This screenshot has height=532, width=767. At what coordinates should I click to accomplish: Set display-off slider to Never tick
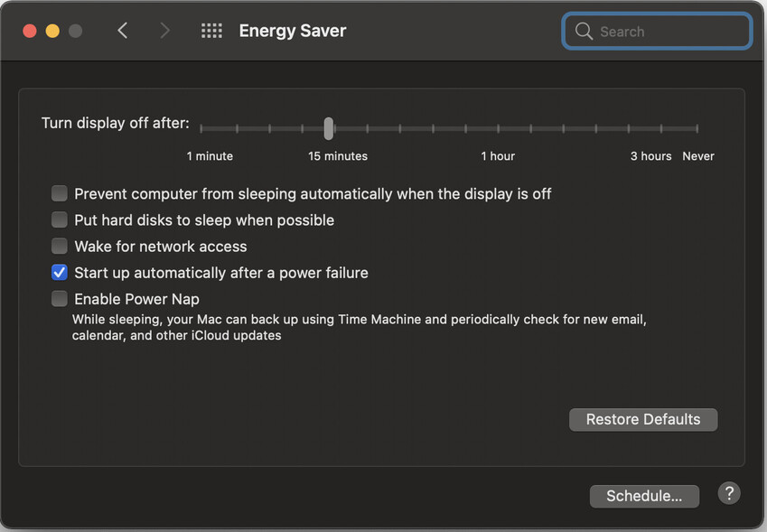[697, 128]
